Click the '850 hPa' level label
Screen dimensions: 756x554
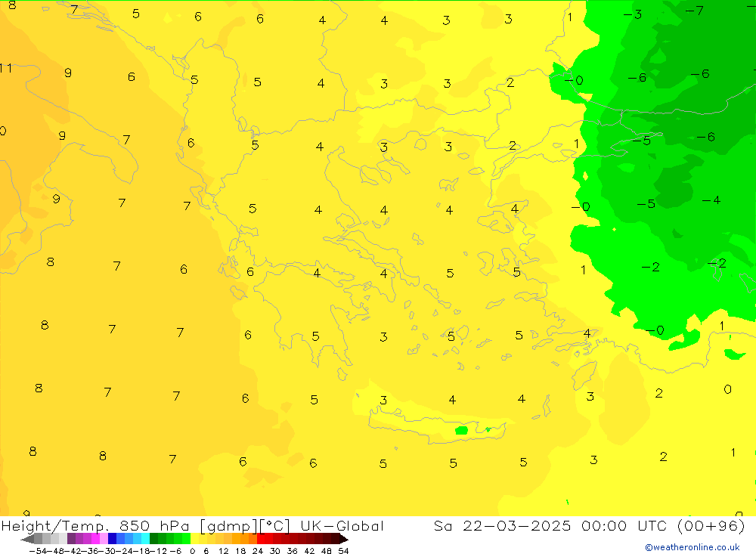pyautogui.click(x=154, y=526)
